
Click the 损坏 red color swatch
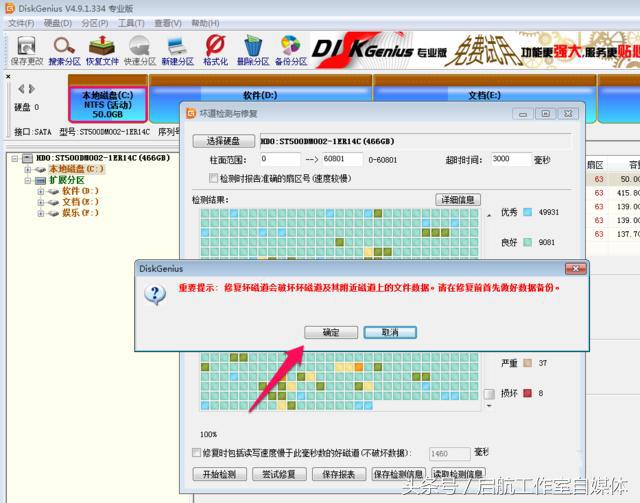528,393
